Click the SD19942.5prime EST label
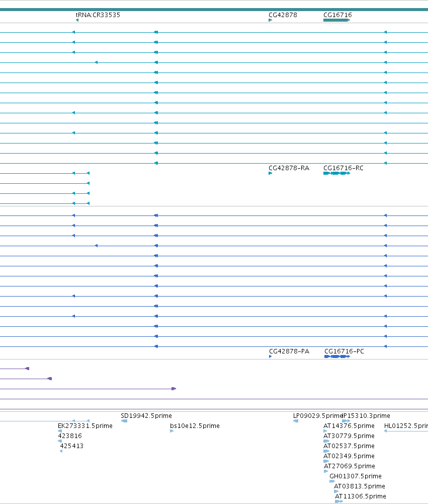The height and width of the screenshot is (504, 428). [x=146, y=415]
